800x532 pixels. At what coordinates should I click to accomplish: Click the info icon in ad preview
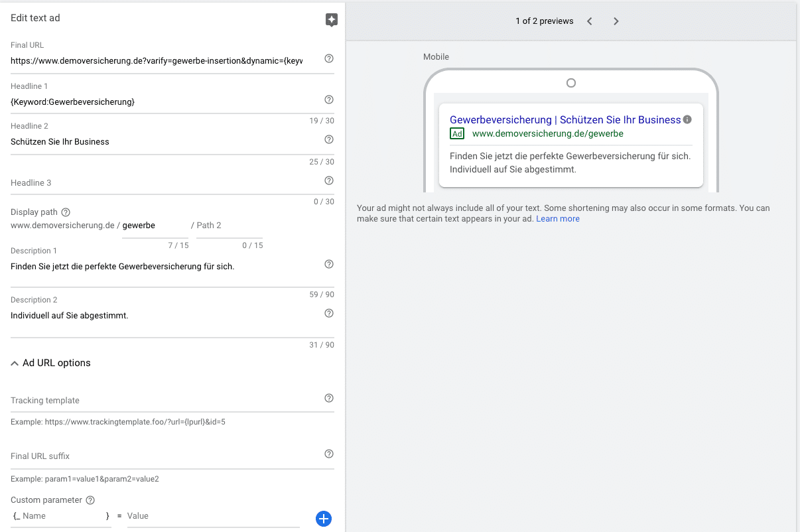(687, 120)
